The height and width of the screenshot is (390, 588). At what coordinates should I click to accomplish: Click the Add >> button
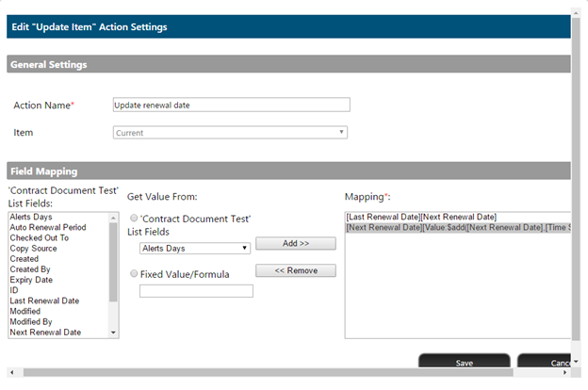pyautogui.click(x=296, y=243)
